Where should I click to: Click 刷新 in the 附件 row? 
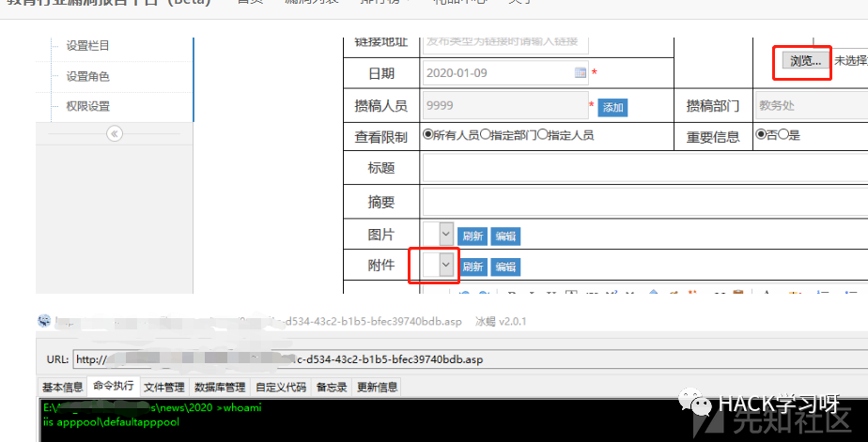tap(473, 267)
